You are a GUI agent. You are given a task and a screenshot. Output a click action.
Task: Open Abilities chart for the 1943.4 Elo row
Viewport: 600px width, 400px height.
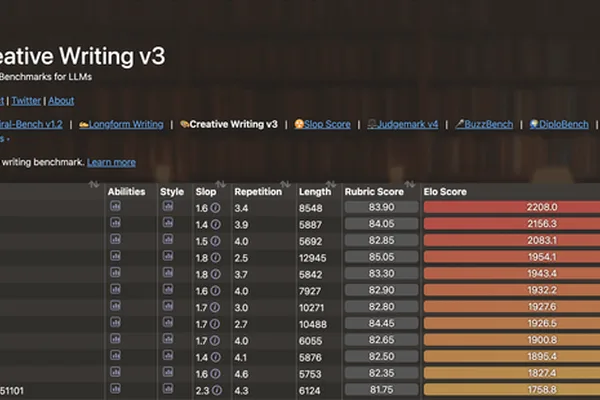(115, 273)
